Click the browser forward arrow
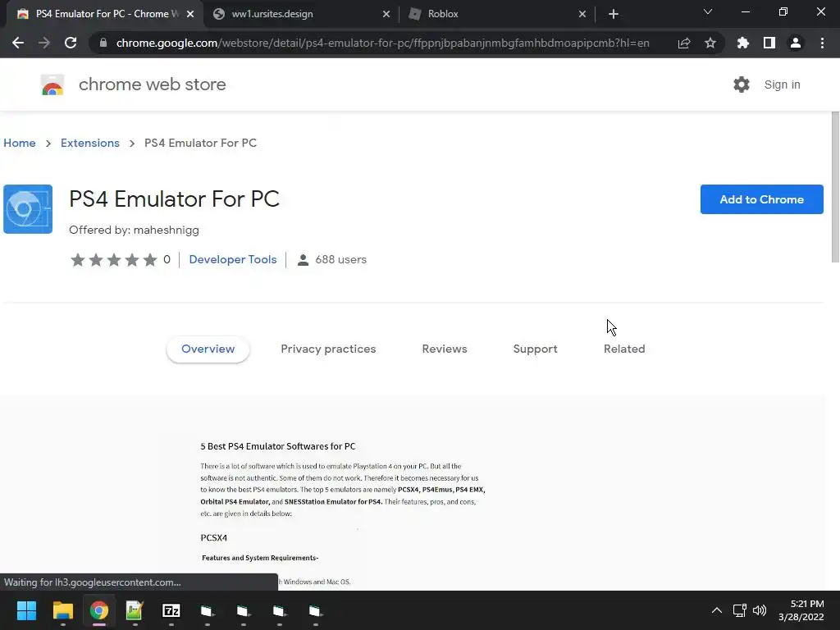The width and height of the screenshot is (840, 630). [x=44, y=43]
